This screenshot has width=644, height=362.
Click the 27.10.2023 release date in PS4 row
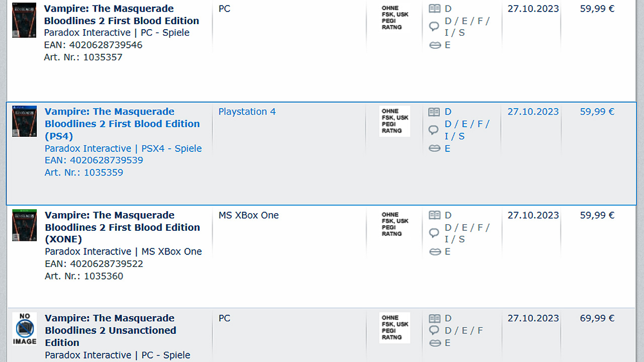(x=533, y=112)
